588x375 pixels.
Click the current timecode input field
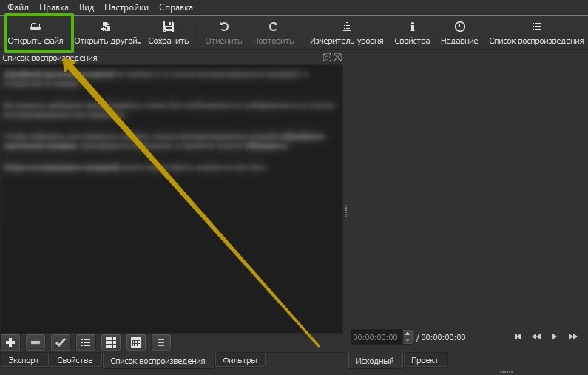376,337
